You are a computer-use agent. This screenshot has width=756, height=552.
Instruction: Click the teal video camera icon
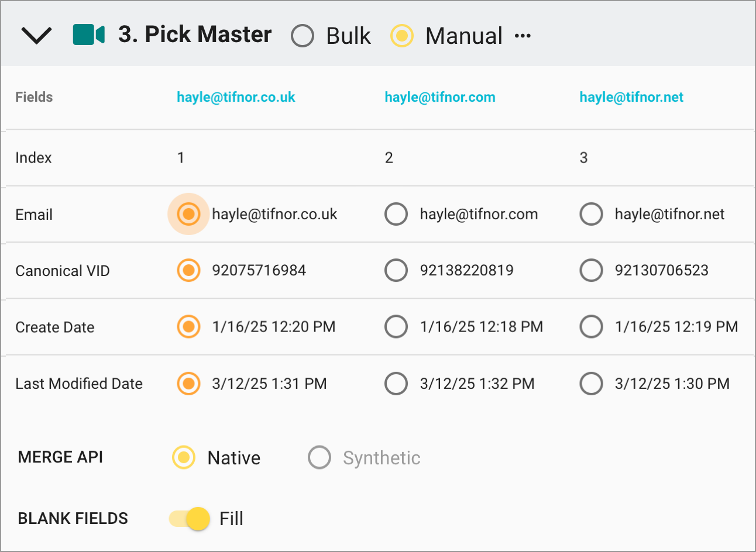[89, 34]
